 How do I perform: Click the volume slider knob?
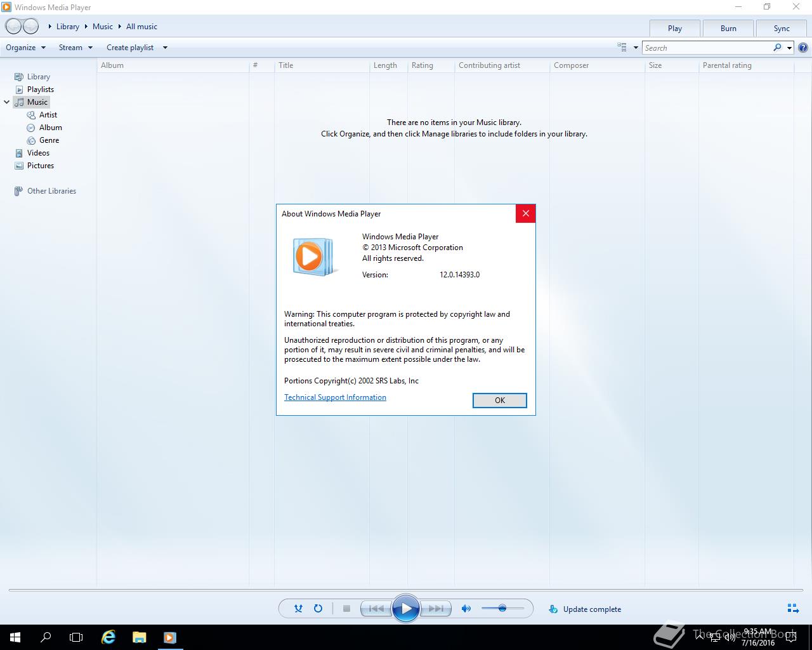(x=502, y=608)
